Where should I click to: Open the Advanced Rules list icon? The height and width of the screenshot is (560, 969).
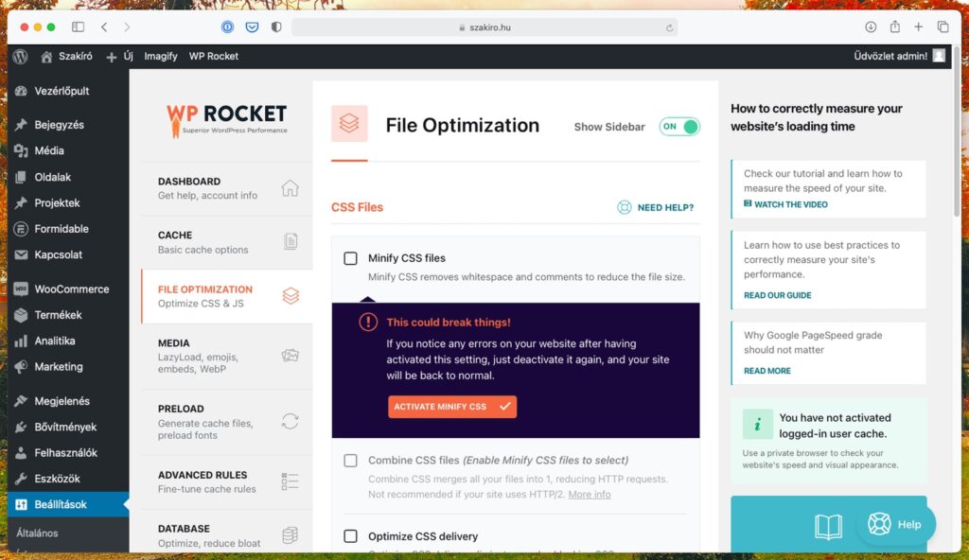(x=291, y=481)
